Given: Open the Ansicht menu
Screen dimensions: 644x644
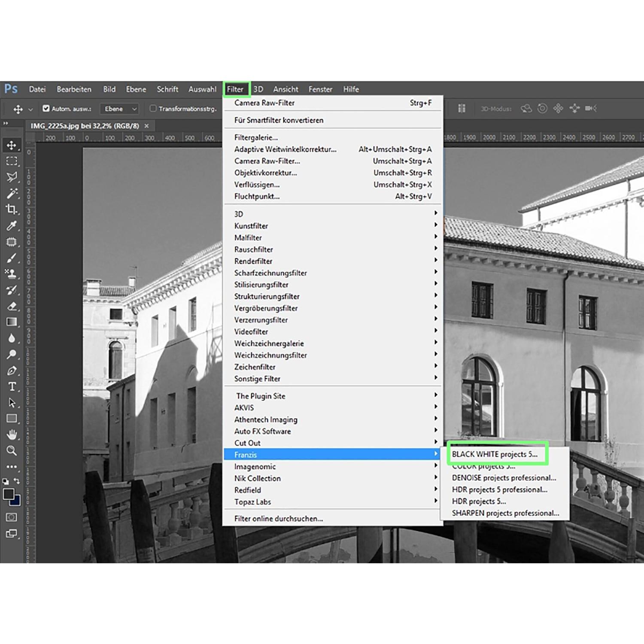Looking at the screenshot, I should coord(286,89).
